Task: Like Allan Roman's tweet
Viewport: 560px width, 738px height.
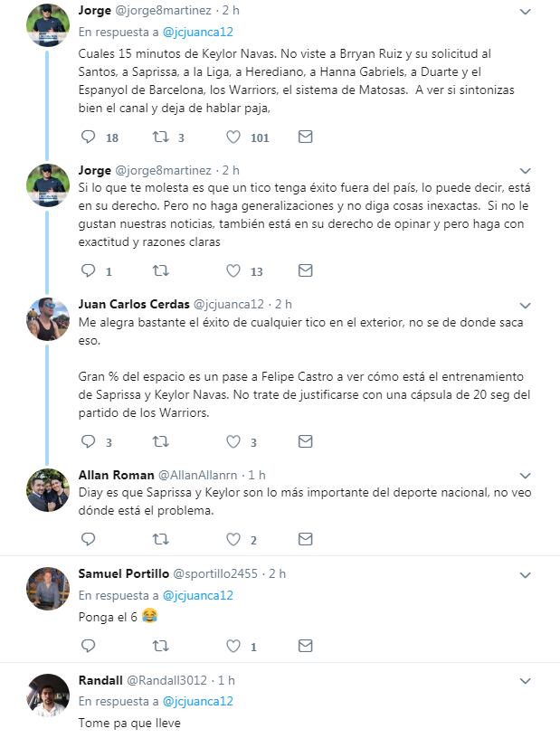Action: (233, 539)
